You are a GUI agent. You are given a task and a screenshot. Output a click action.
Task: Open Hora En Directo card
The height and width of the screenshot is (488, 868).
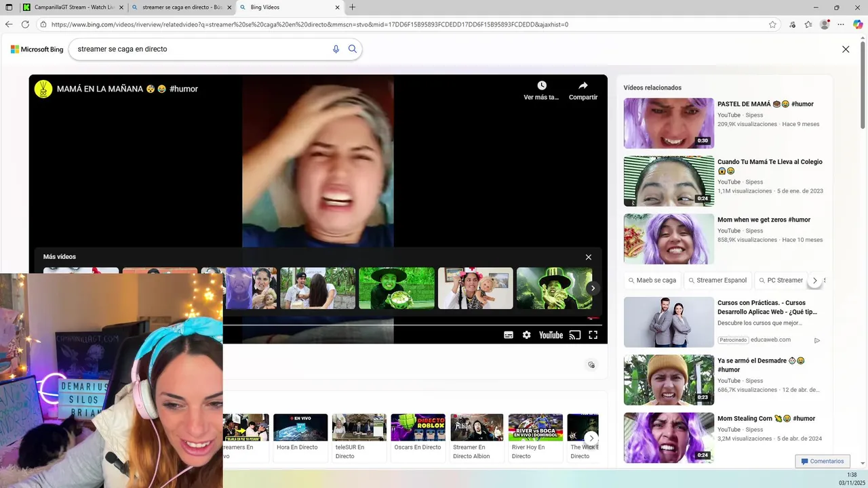click(x=300, y=437)
